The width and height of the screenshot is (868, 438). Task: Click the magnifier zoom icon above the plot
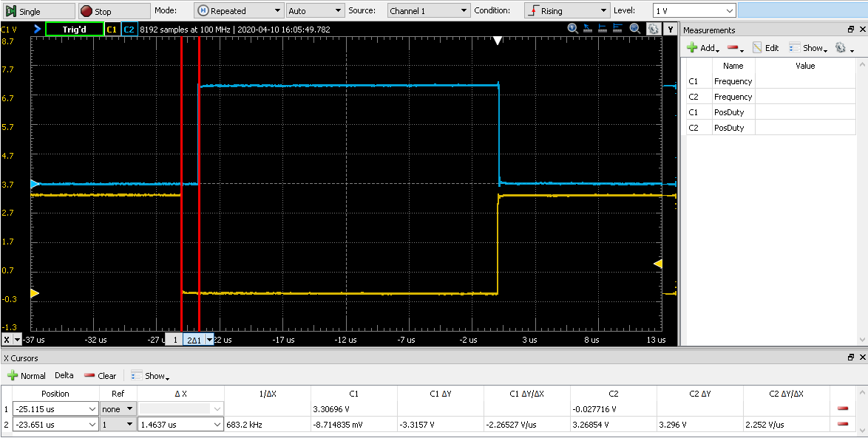click(x=573, y=29)
